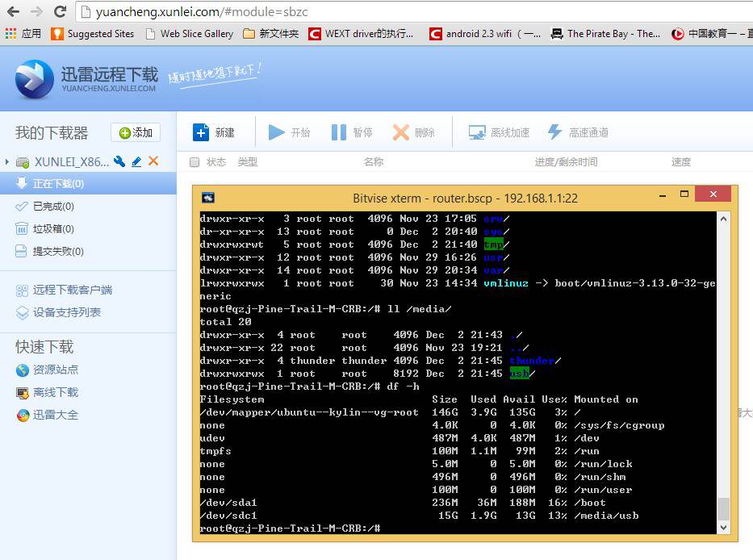The width and height of the screenshot is (753, 560).
Task: Click the 'df -h' command text in terminal
Action: [403, 387]
